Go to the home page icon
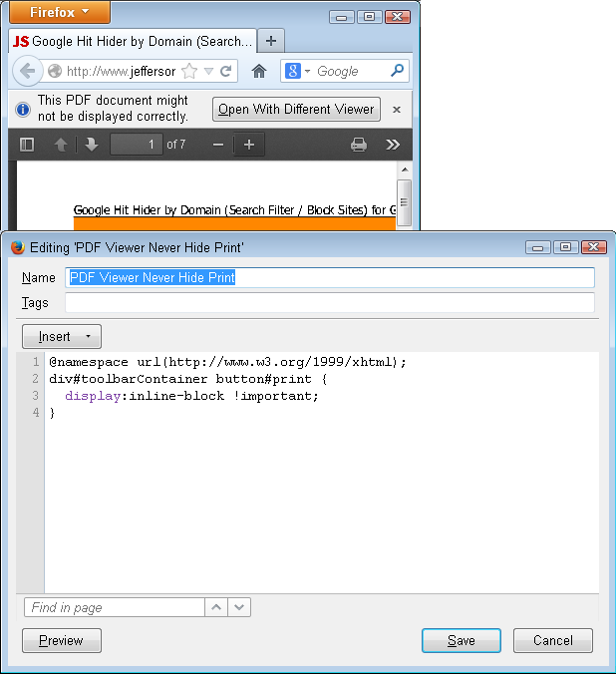Viewport: 616px width, 674px height. [x=259, y=71]
